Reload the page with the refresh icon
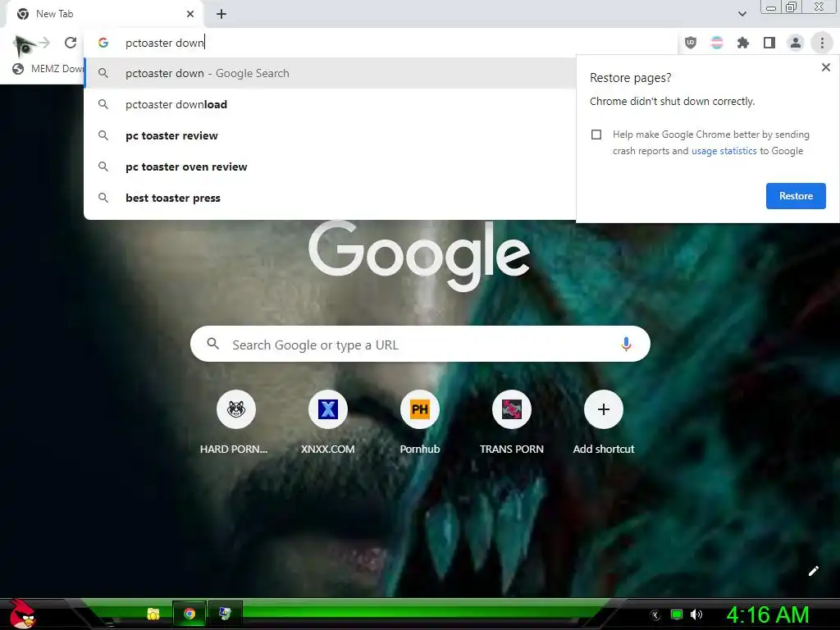Image resolution: width=840 pixels, height=630 pixels. (71, 43)
